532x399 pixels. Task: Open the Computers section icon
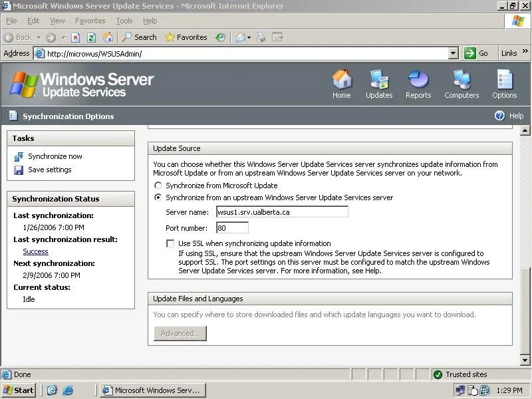[462, 79]
